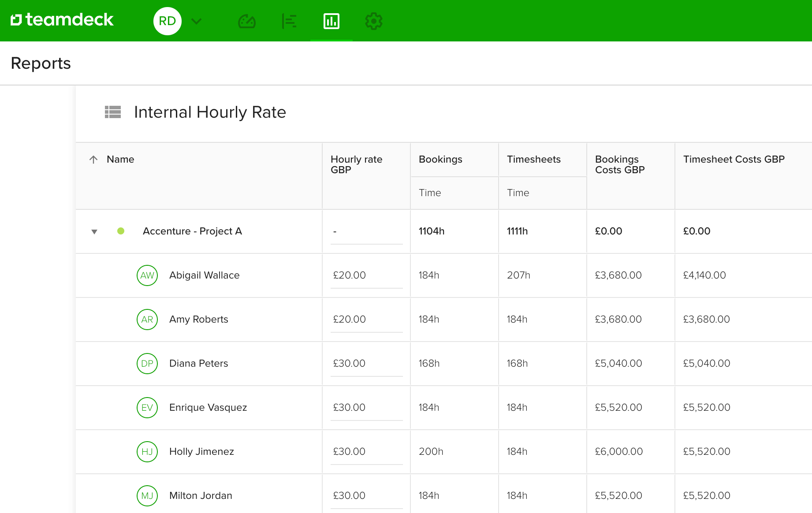812x513 pixels.
Task: Click the Time subheader under Timesheets
Action: [x=518, y=193]
